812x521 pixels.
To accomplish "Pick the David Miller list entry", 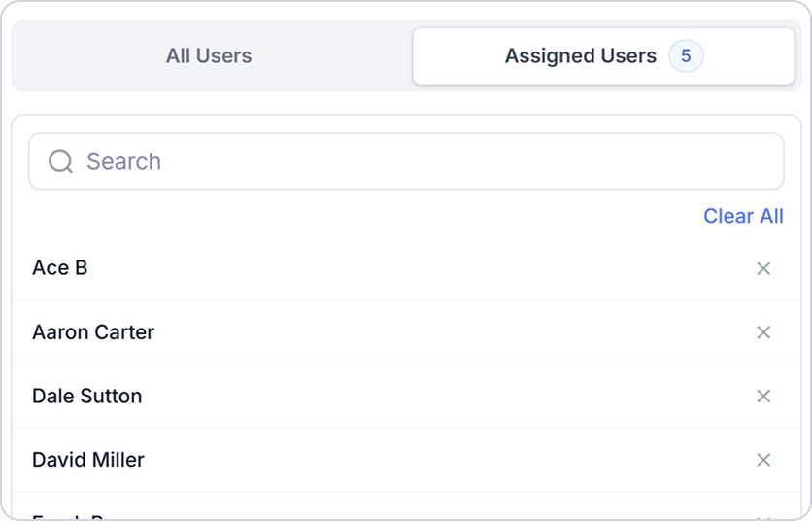I will pyautogui.click(x=406, y=460).
